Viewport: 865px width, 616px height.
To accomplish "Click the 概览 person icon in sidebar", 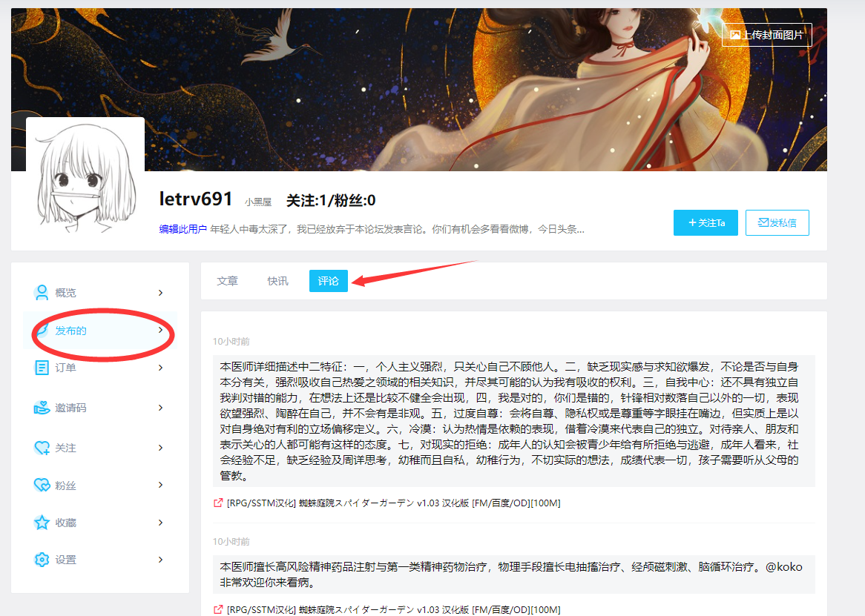I will point(42,293).
